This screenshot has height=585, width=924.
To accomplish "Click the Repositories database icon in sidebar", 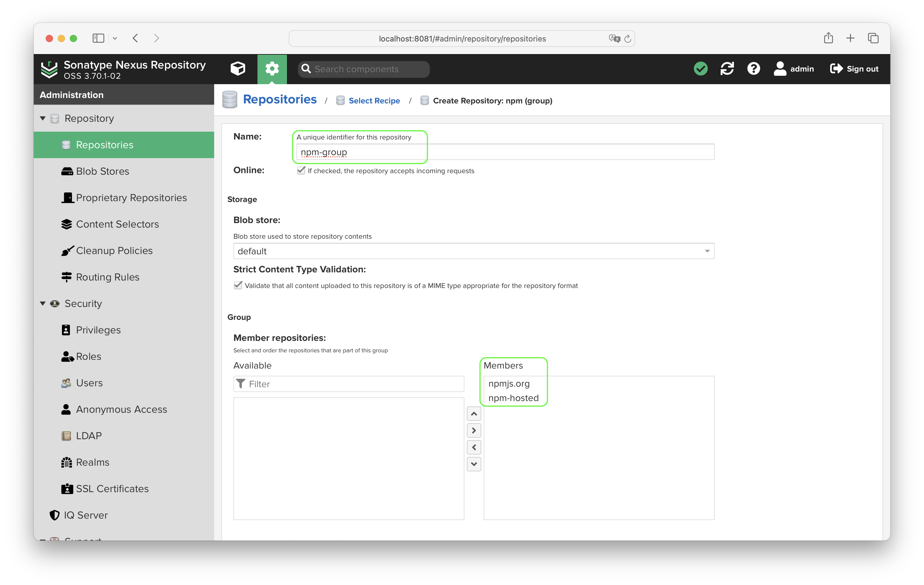I will point(66,144).
